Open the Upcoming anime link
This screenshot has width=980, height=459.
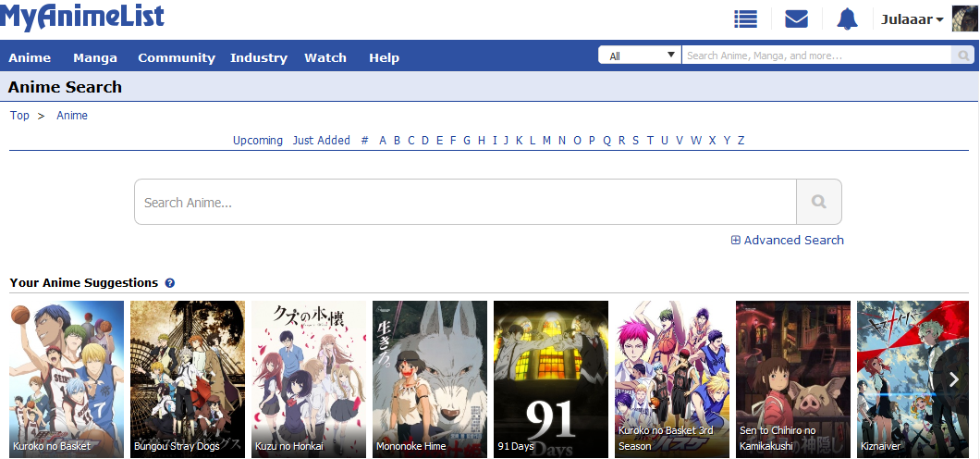pyautogui.click(x=258, y=140)
